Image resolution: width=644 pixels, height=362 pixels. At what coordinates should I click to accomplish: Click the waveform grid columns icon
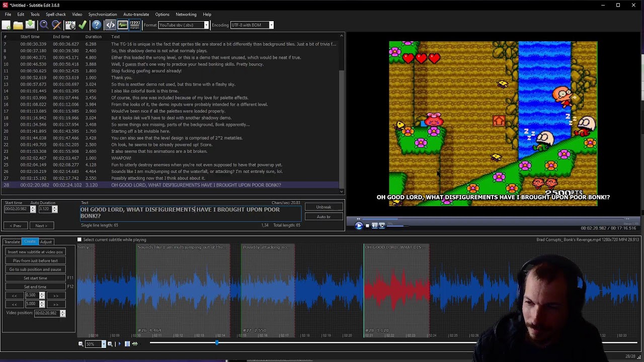click(x=127, y=344)
